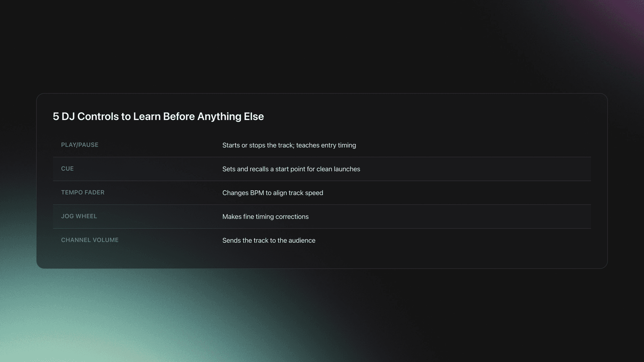
Task: Select 'Sends the track to the audience' text
Action: (268, 240)
